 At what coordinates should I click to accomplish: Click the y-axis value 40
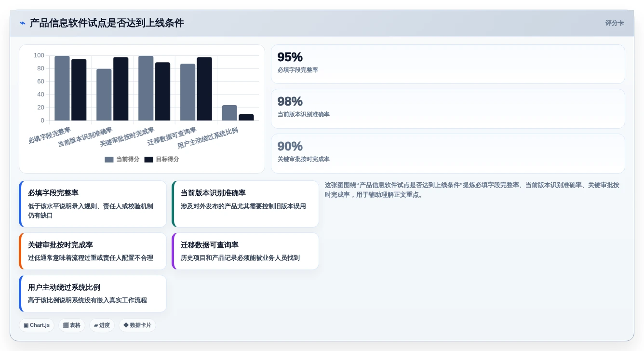[40, 94]
